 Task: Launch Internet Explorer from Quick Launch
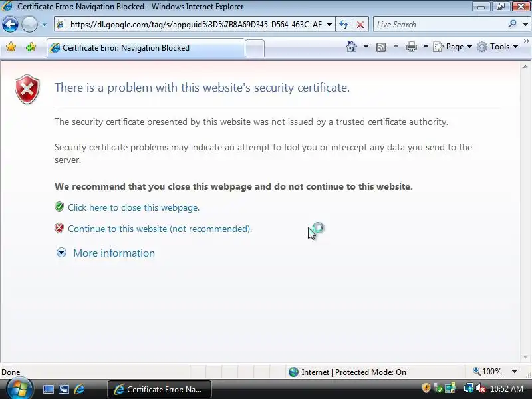pyautogui.click(x=79, y=389)
